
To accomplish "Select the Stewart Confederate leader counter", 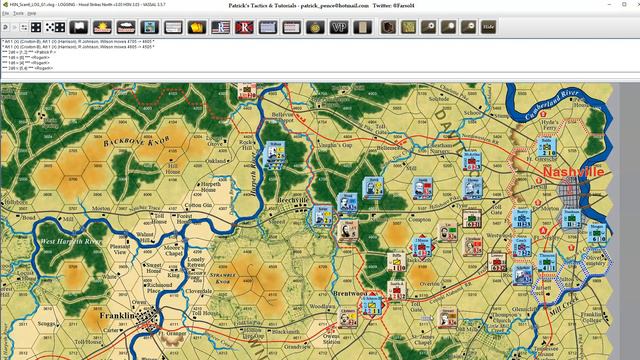I will click(448, 317).
